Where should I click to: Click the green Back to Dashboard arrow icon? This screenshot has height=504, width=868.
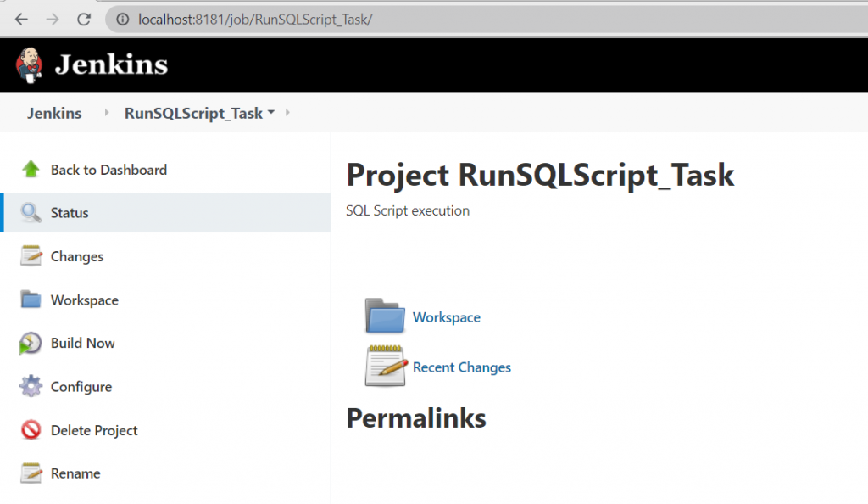click(31, 169)
